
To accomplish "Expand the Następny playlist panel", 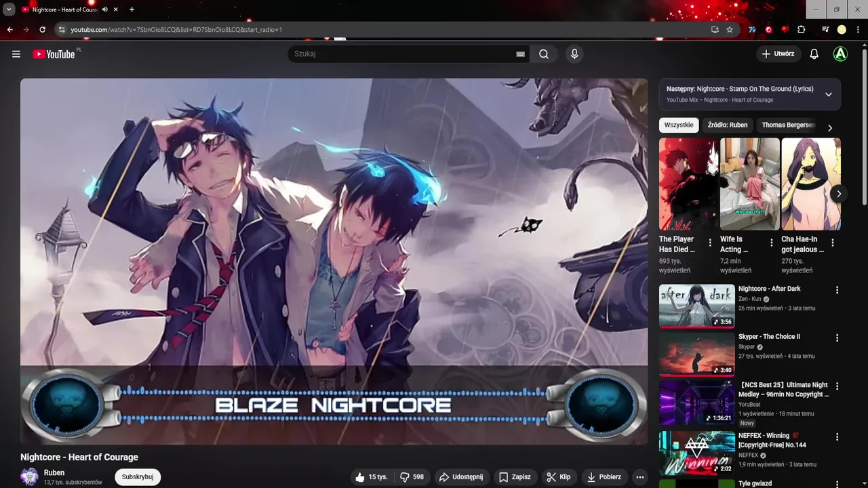I will (828, 94).
